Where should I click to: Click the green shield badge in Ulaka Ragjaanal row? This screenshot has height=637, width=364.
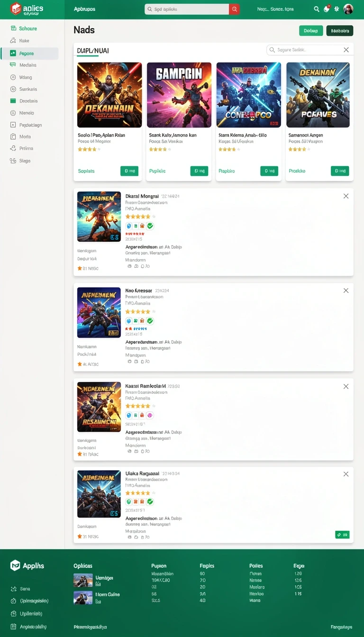pos(128,501)
